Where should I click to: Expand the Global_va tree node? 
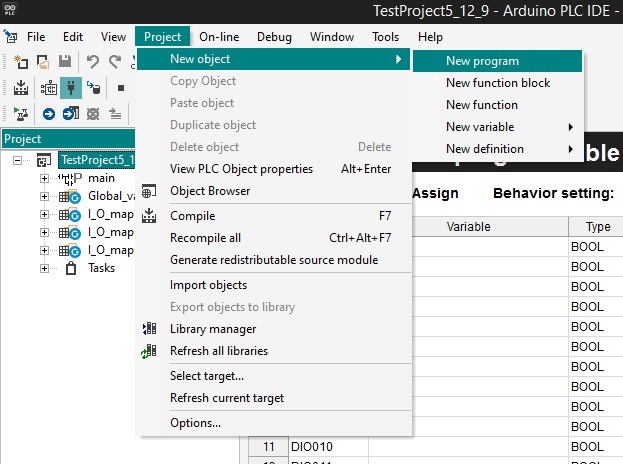(44, 197)
